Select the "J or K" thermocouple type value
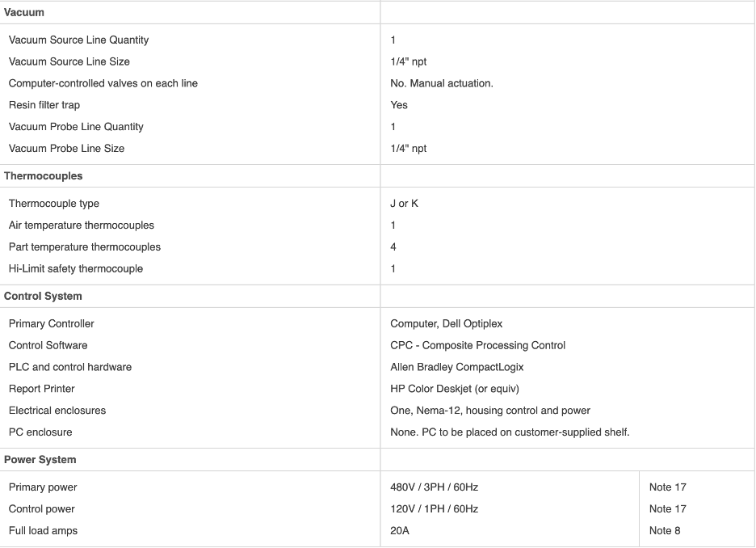756x548 pixels. coord(404,203)
